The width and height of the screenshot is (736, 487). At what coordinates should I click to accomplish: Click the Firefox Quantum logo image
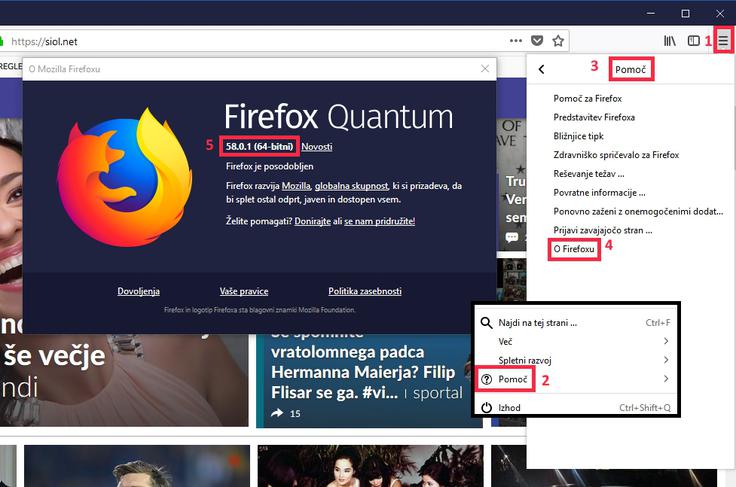(x=125, y=177)
